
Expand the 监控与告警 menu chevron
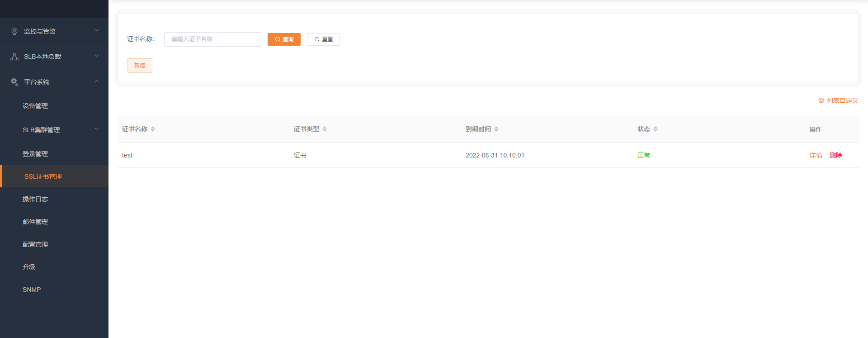pos(96,31)
